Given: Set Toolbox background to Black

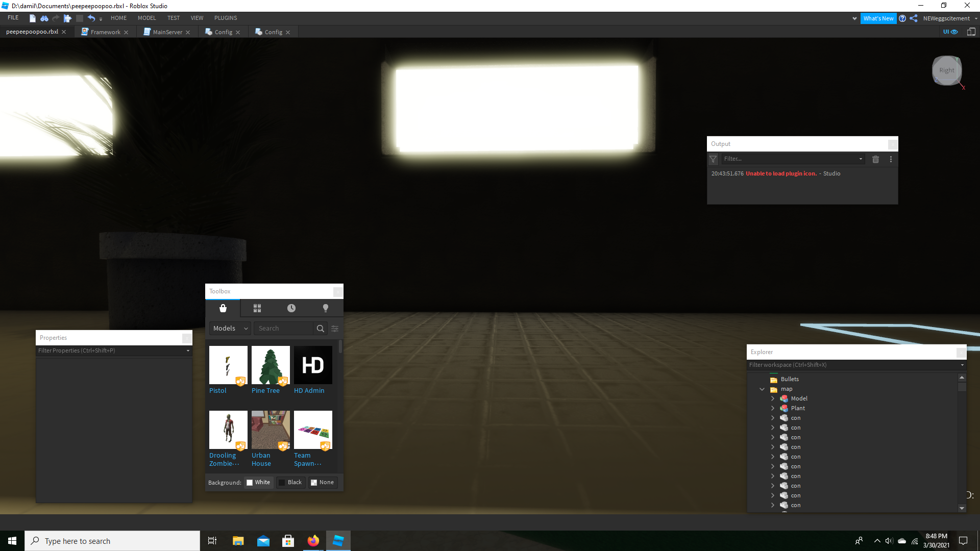Looking at the screenshot, I should (290, 482).
